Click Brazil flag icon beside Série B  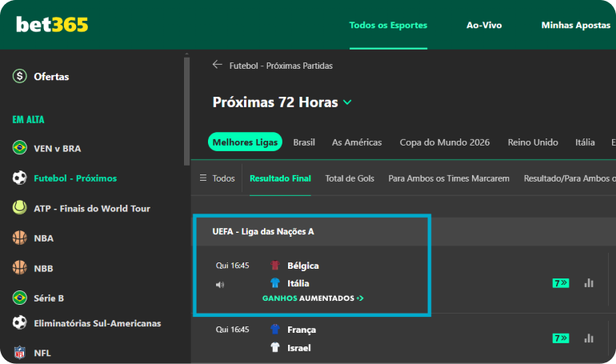[x=20, y=298]
